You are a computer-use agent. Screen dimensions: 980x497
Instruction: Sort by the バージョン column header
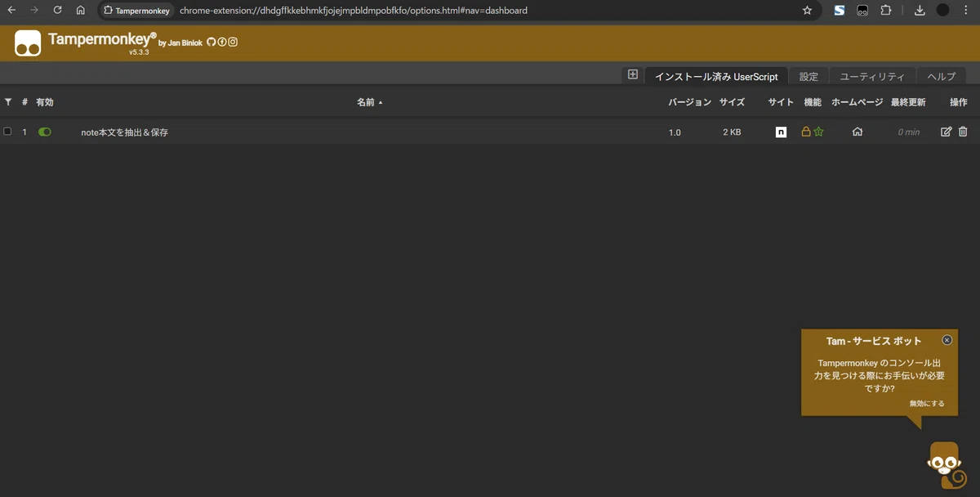pyautogui.click(x=690, y=102)
